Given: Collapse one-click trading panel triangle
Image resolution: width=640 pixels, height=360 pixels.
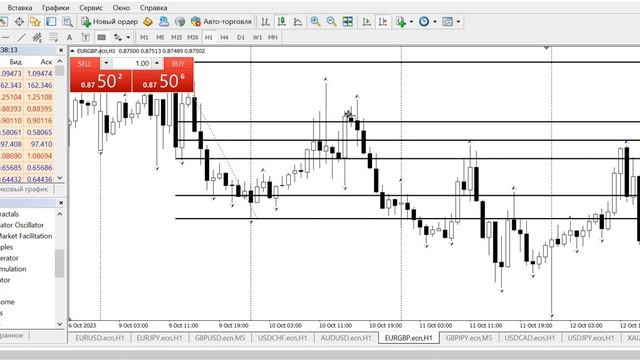Looking at the screenshot, I should (x=72, y=51).
